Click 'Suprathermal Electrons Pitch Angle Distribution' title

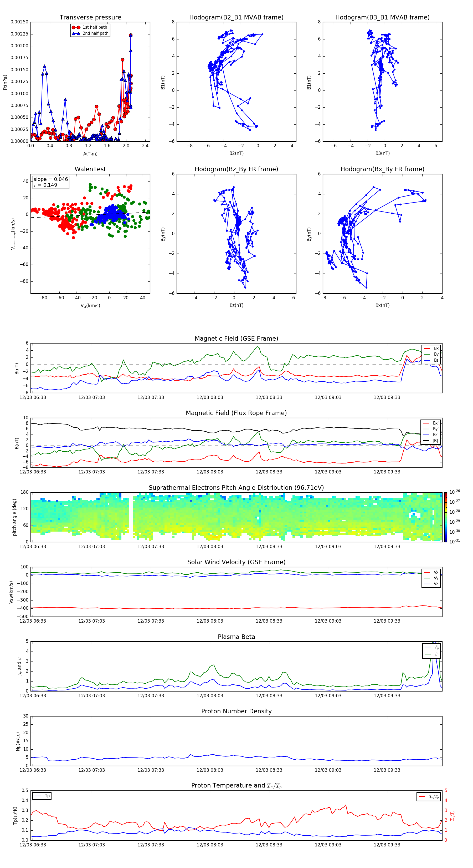236,488
